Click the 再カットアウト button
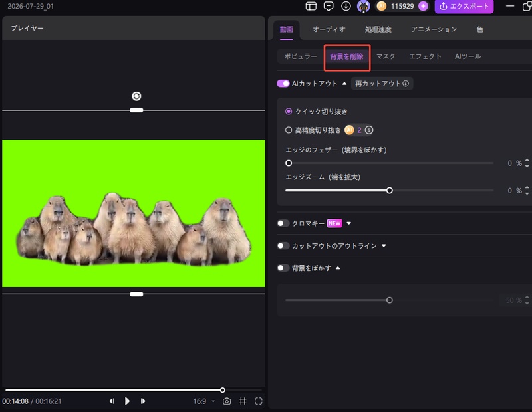Screen dimensions: 532x412 [x=382, y=84]
